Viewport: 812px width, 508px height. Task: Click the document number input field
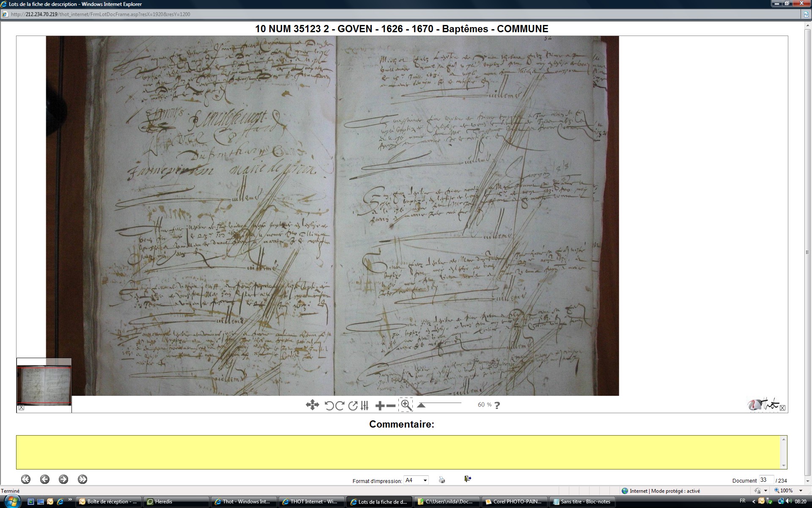point(766,480)
